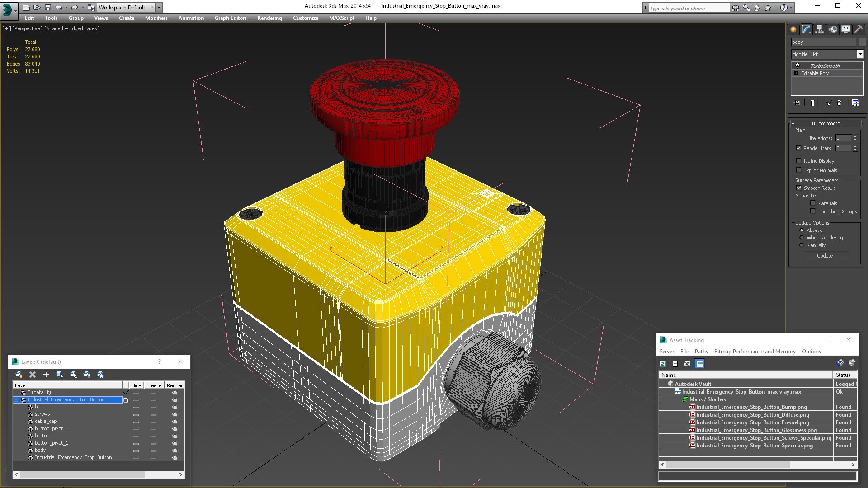This screenshot has width=868, height=488.
Task: Open the Utilities hammer panel tab
Action: 859,29
